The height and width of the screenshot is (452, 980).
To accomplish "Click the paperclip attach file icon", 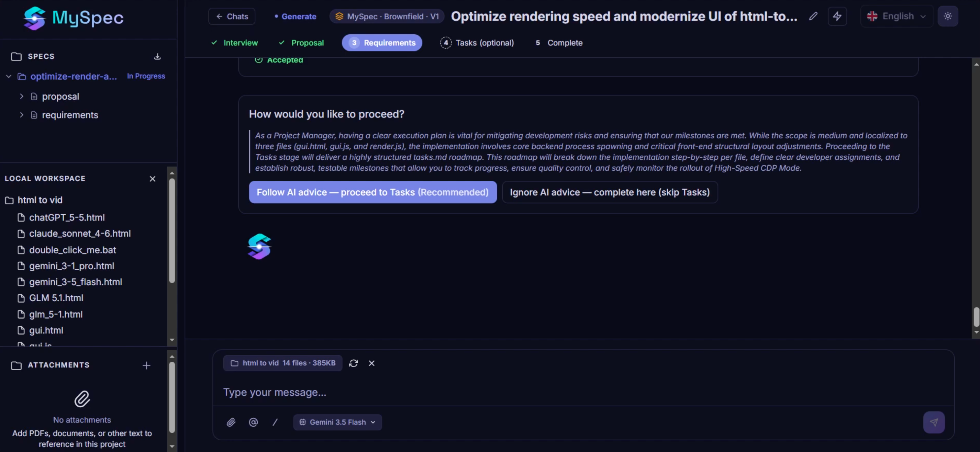I will pyautogui.click(x=231, y=422).
